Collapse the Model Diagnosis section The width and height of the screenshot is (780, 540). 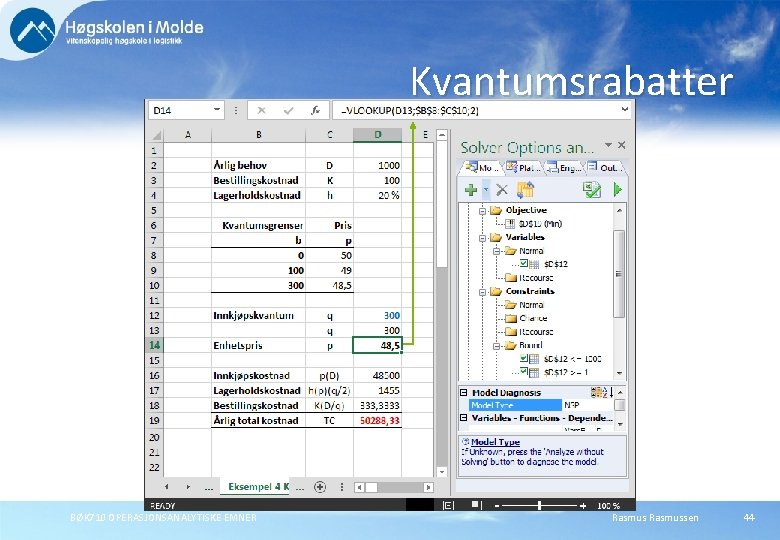[x=464, y=392]
